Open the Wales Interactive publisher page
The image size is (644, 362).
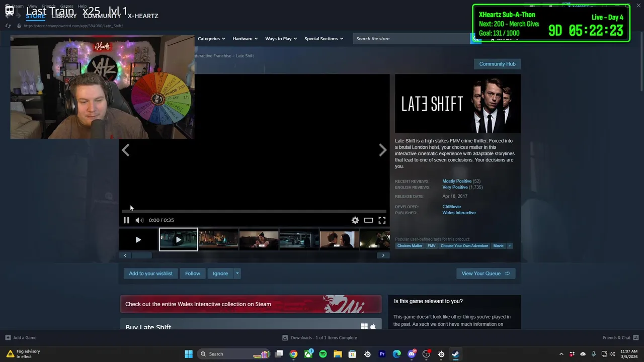(x=459, y=213)
